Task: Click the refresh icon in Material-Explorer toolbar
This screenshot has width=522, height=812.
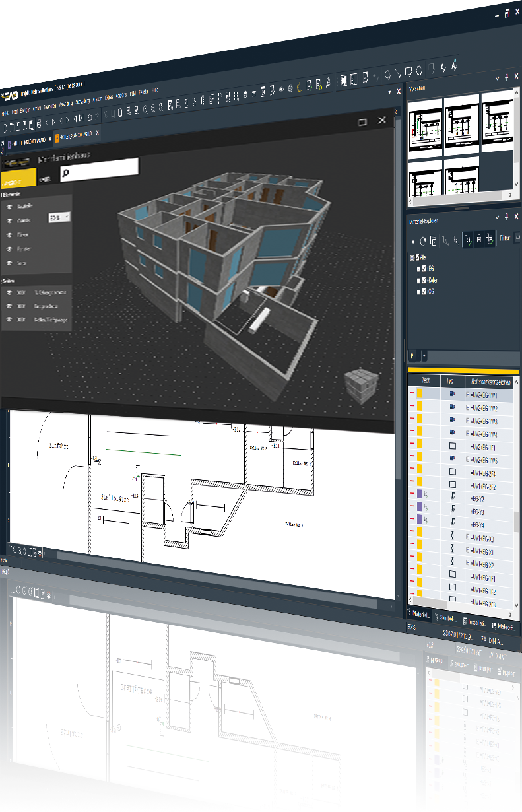Action: tap(423, 241)
